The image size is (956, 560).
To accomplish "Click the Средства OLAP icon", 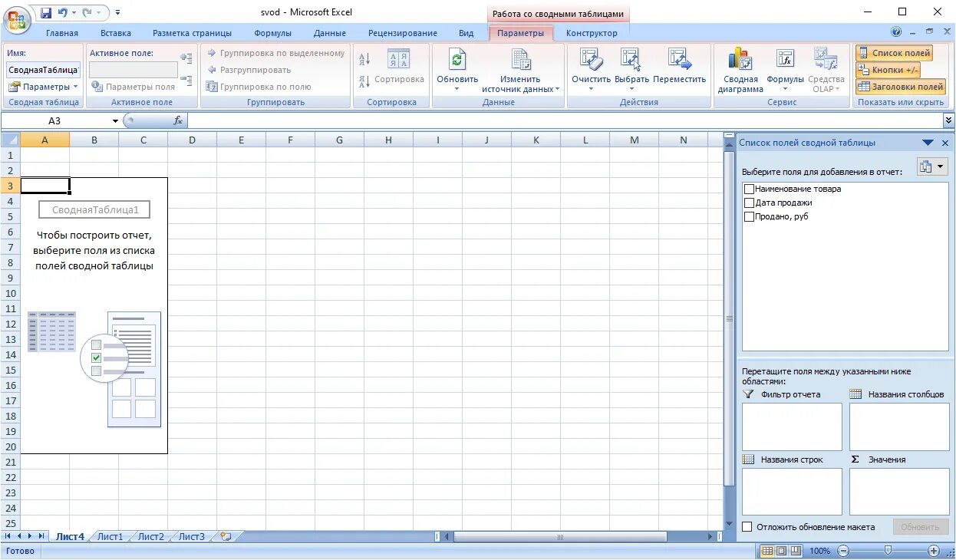I will pos(825,59).
